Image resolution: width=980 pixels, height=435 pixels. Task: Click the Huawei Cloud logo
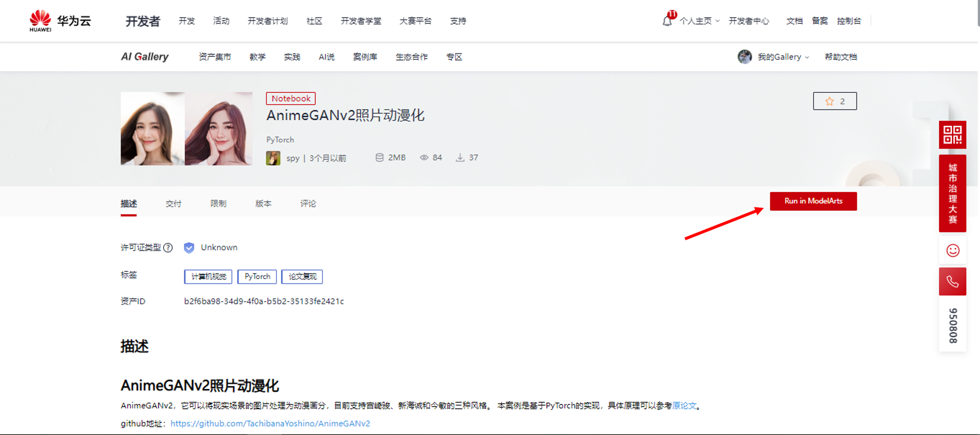pos(60,21)
